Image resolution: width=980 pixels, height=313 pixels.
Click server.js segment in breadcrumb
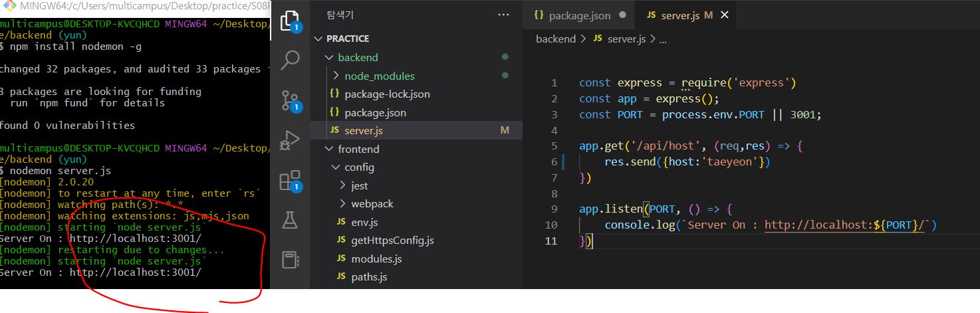pyautogui.click(x=626, y=39)
